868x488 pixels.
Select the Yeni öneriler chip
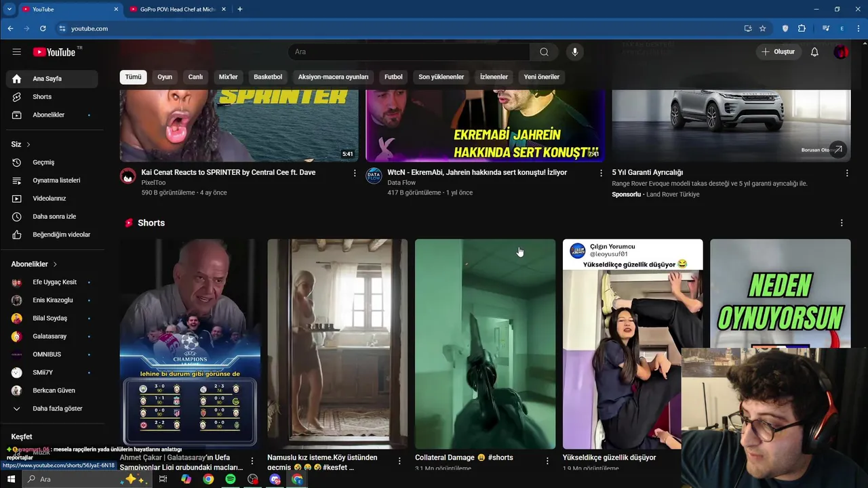click(x=542, y=77)
